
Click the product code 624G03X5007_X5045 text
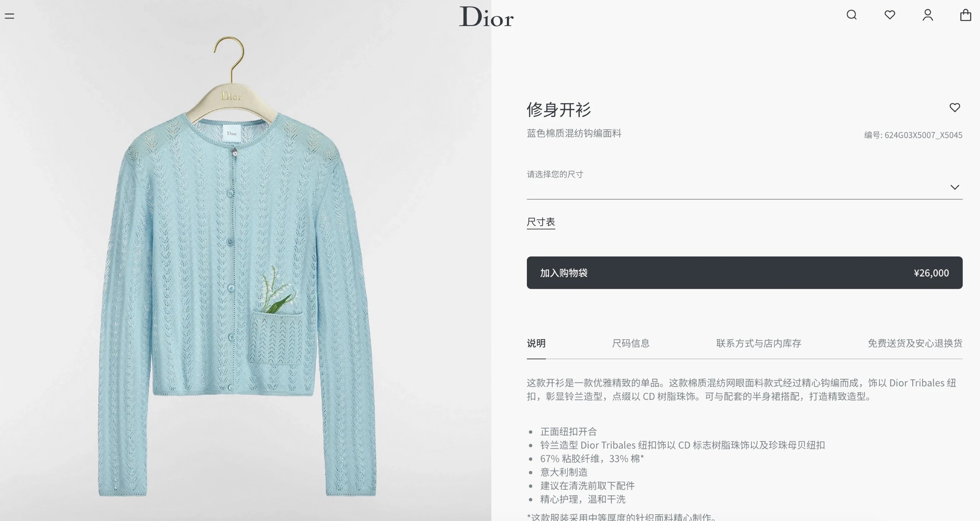coord(923,135)
